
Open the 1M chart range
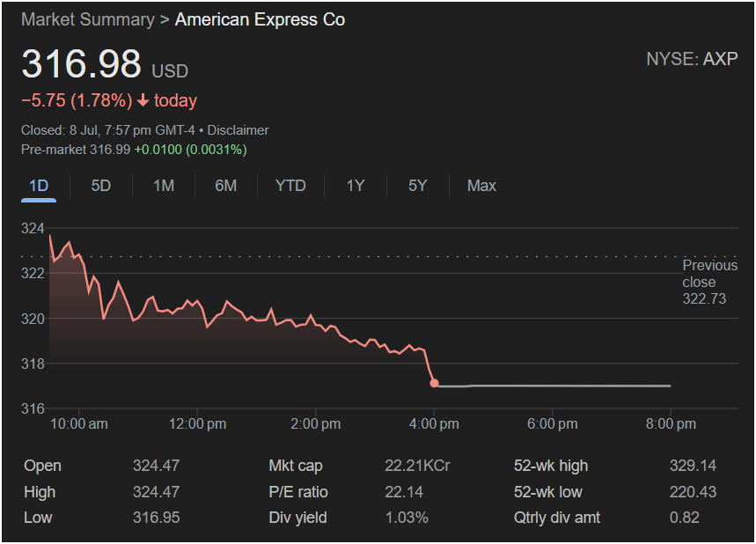click(164, 186)
